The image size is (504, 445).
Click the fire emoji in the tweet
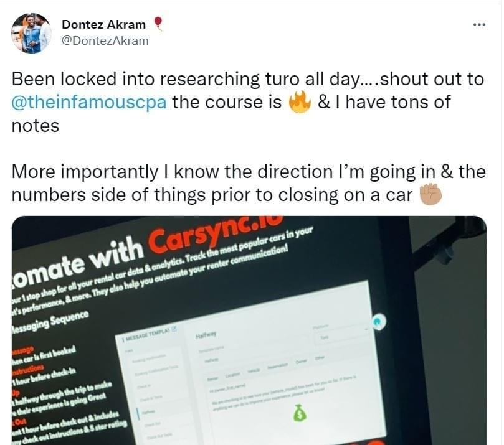[x=300, y=103]
